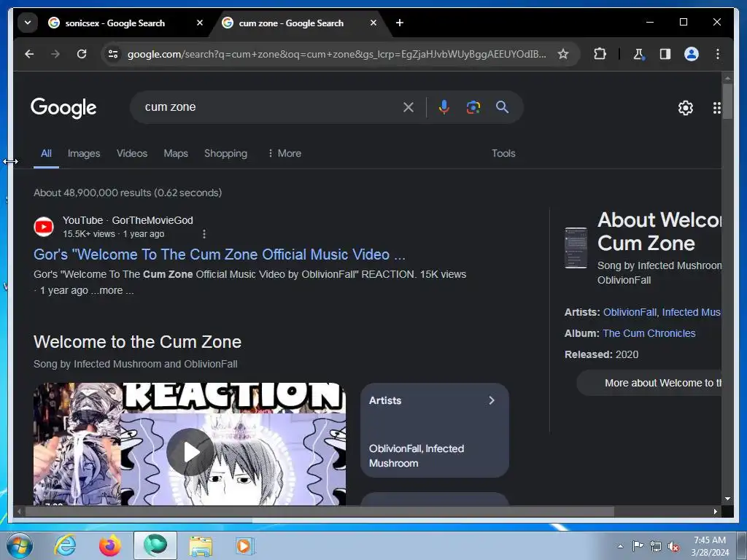Expand the More search filters
Image resolution: width=747 pixels, height=560 pixels.
[285, 153]
